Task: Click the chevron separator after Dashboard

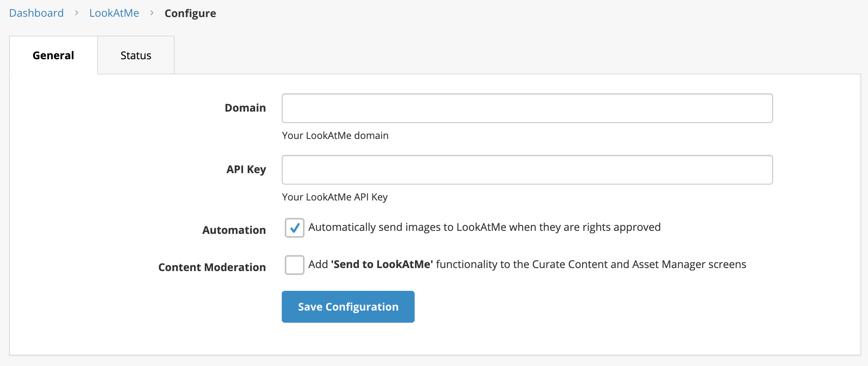Action: [76, 13]
